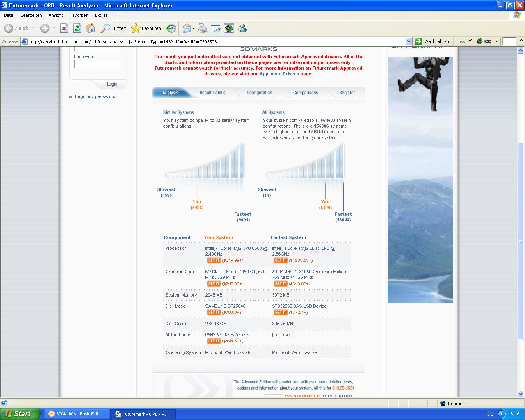Image resolution: width=525 pixels, height=420 pixels.
Task: Click the scrollbar down arrow
Action: [x=521, y=394]
